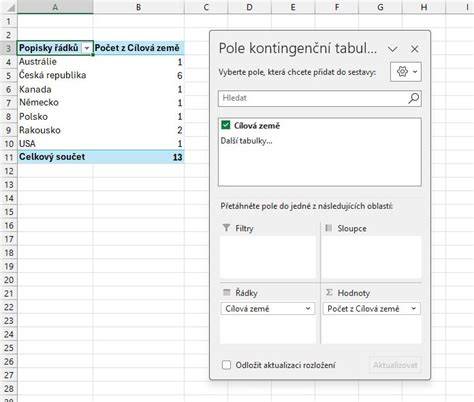Open Popisky řádků filter dropdown
This screenshot has width=474, height=402.
pyautogui.click(x=87, y=48)
